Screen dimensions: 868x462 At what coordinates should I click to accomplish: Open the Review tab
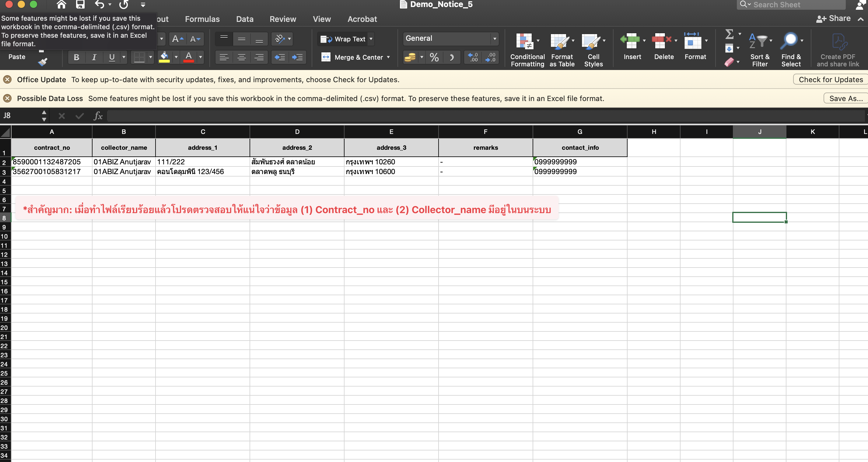(283, 19)
